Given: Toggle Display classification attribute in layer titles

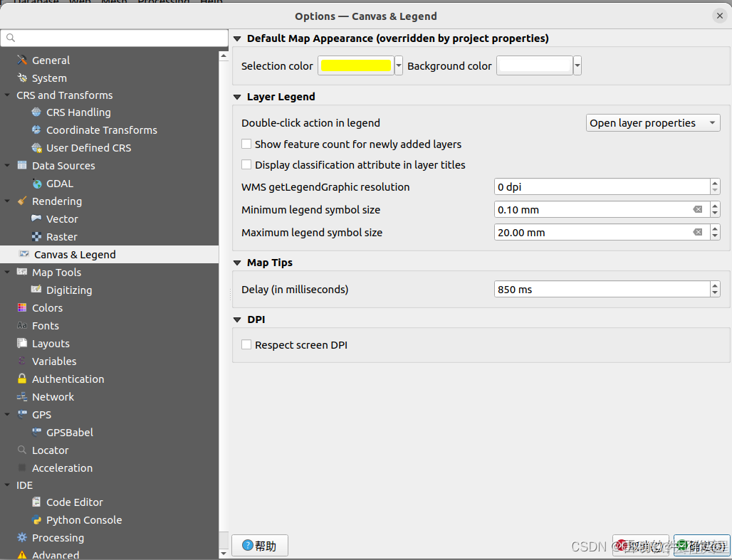Looking at the screenshot, I should 246,165.
